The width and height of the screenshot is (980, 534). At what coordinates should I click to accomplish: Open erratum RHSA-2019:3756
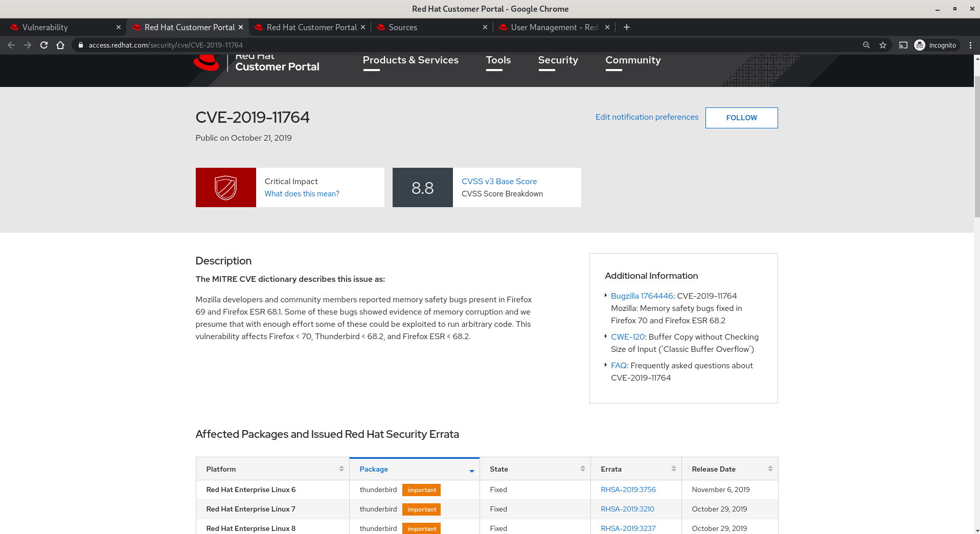[x=628, y=490]
